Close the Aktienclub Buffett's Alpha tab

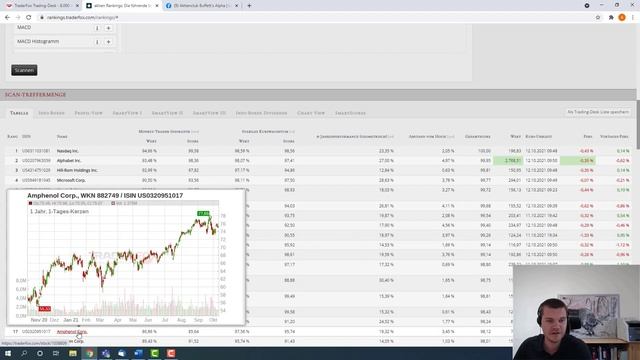tap(236, 6)
